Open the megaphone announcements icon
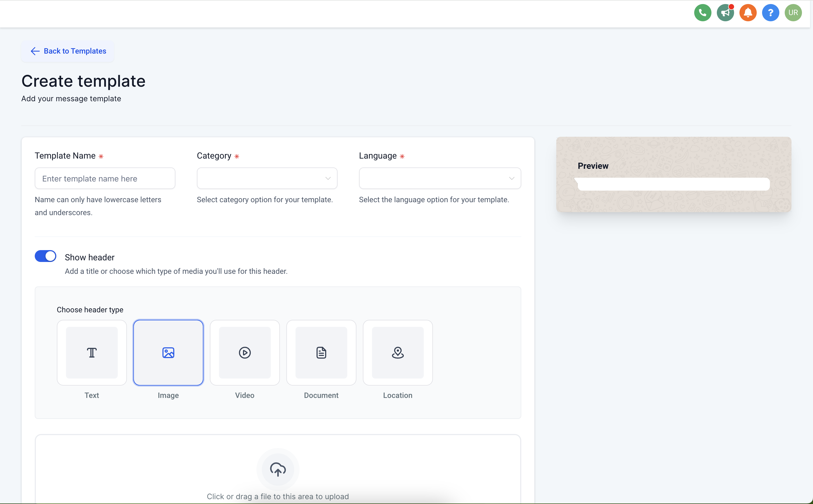Viewport: 813px width, 504px height. [x=725, y=13]
